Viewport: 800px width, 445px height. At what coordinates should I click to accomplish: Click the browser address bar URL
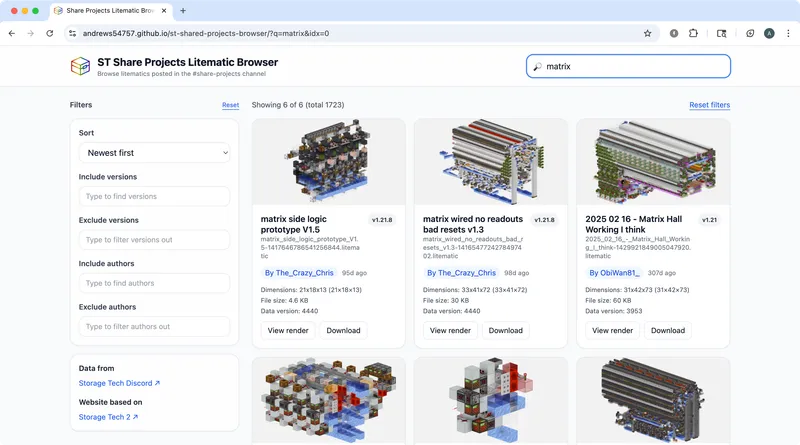(206, 33)
